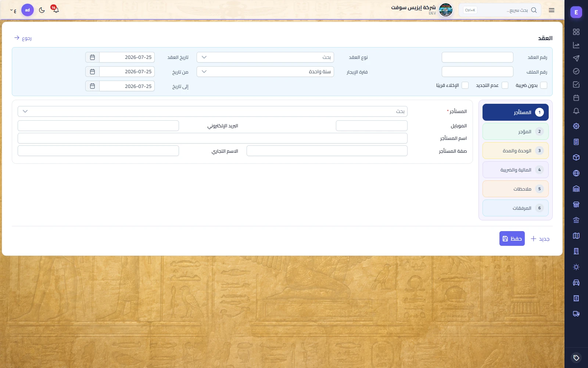Open calendar picker for 'تاريخ العقد'
Screen dimensions: 588x368
click(x=92, y=57)
